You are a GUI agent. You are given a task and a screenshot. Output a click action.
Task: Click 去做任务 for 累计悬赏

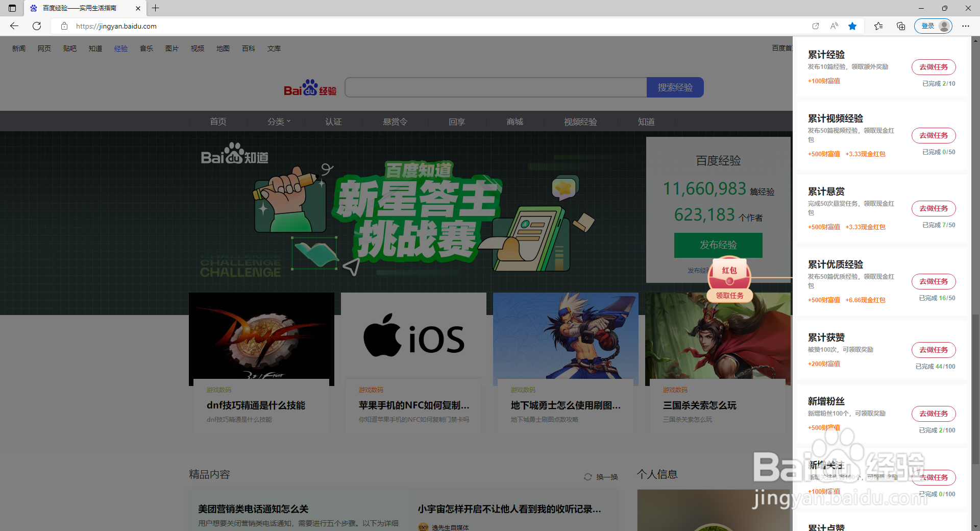coord(934,208)
